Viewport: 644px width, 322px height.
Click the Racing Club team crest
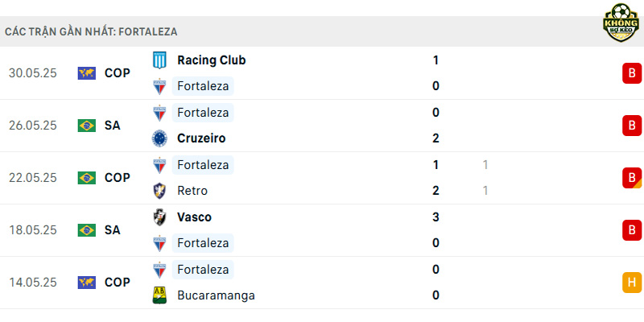pos(159,60)
